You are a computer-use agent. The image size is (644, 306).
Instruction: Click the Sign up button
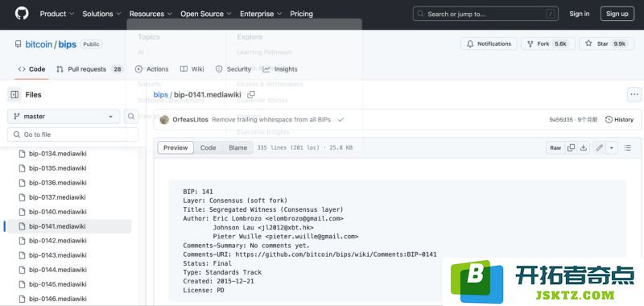[x=617, y=14]
